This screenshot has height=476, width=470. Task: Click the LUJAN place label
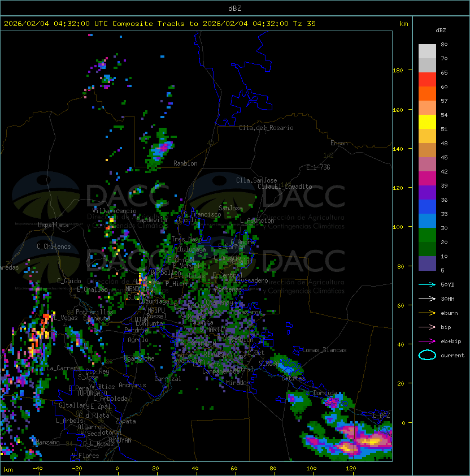[x=140, y=319]
